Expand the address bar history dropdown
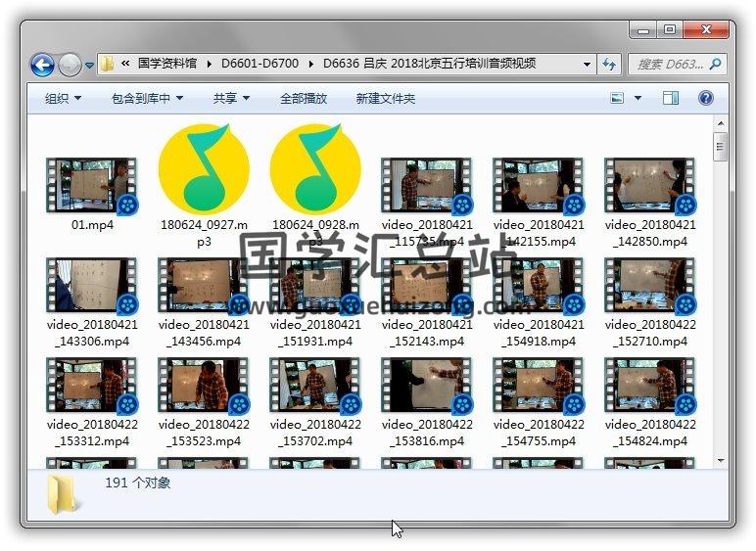The height and width of the screenshot is (551, 756). (x=588, y=65)
